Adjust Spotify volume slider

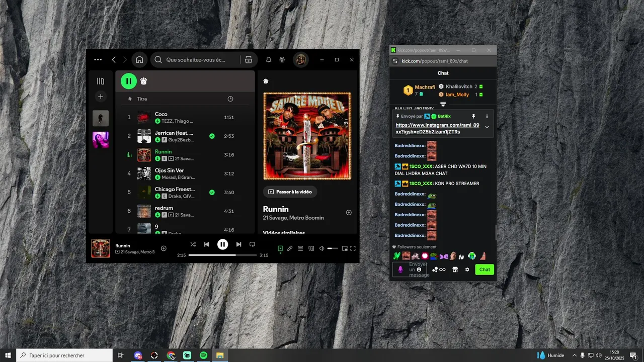click(x=333, y=248)
